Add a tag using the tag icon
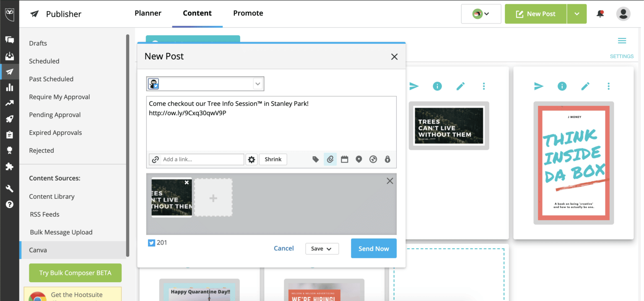Screen dimensions: 644x301 point(316,159)
